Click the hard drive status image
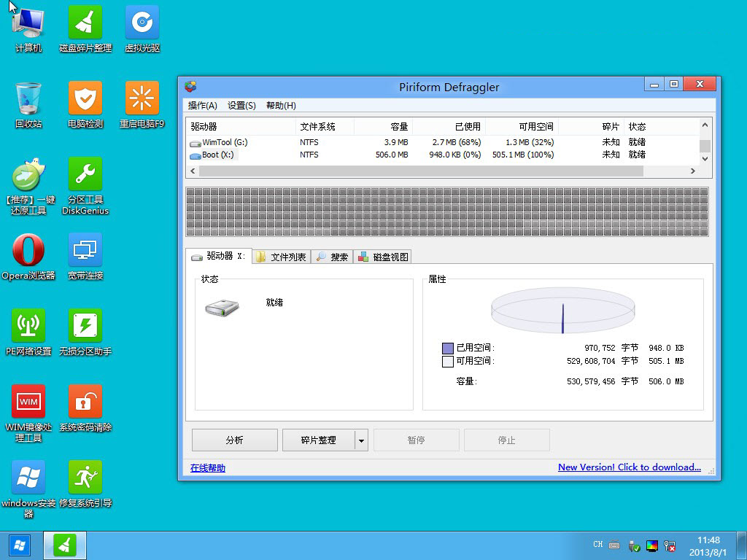Viewport: 747px width, 560px height. 222,308
